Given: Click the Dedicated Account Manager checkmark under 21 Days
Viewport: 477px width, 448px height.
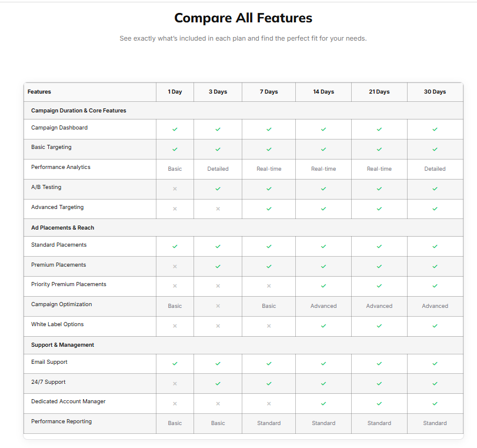Looking at the screenshot, I should tap(379, 403).
